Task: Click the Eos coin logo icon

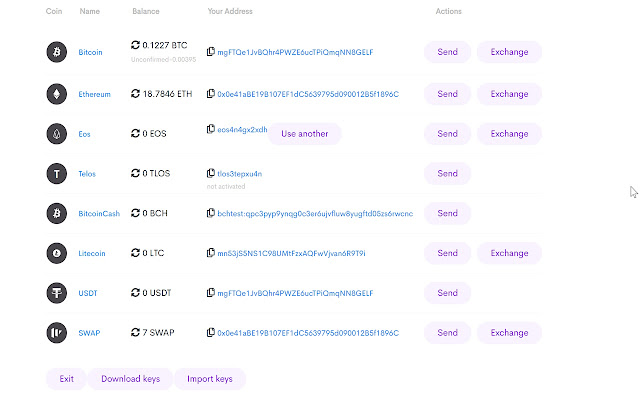Action: pos(56,133)
